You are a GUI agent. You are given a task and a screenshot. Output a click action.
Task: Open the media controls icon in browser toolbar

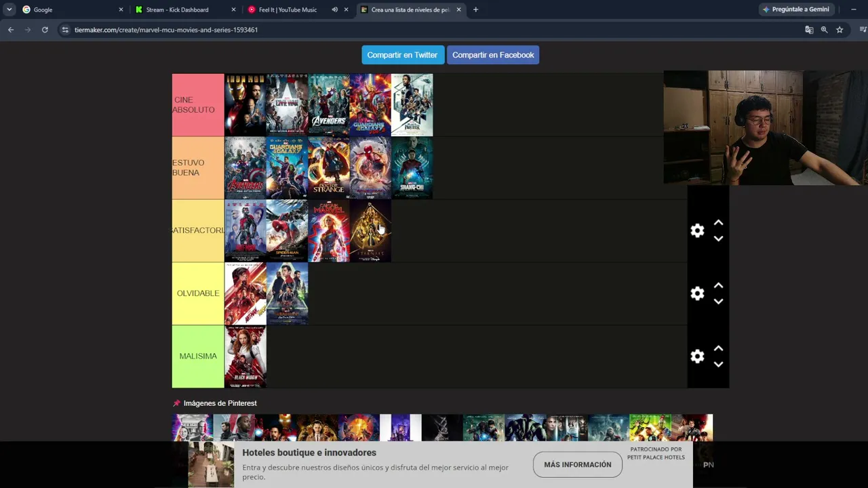[x=863, y=30]
